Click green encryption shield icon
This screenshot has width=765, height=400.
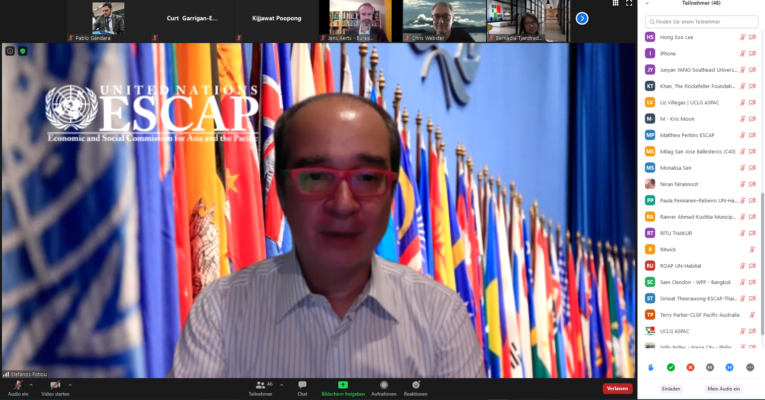(x=22, y=51)
